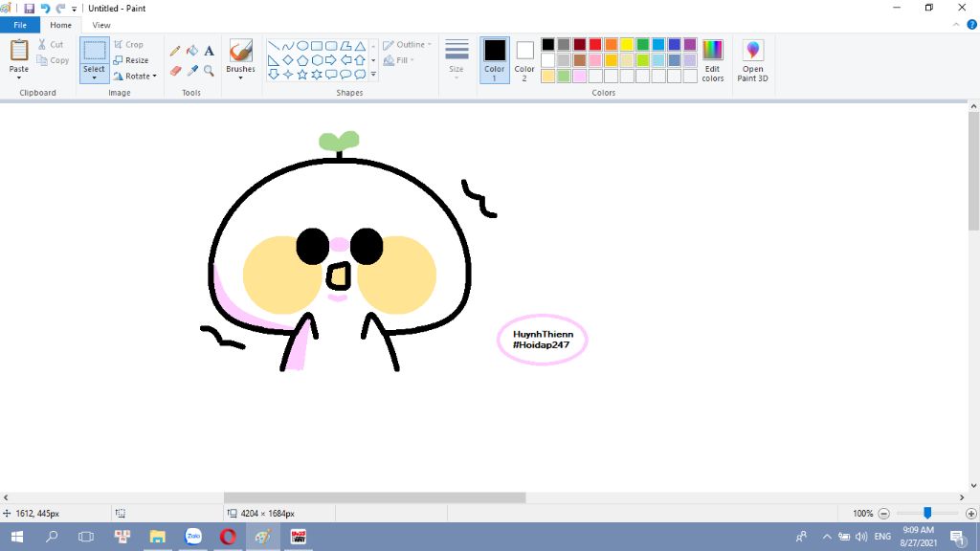The width and height of the screenshot is (980, 551).
Task: Choose the Four-point star shape
Action: (x=287, y=75)
